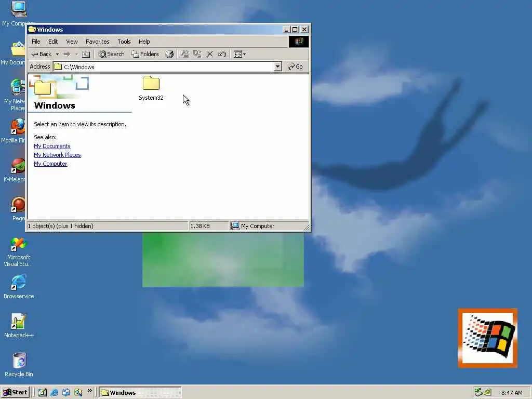This screenshot has width=532, height=399.
Task: Open the Search pane
Action: pyautogui.click(x=111, y=54)
